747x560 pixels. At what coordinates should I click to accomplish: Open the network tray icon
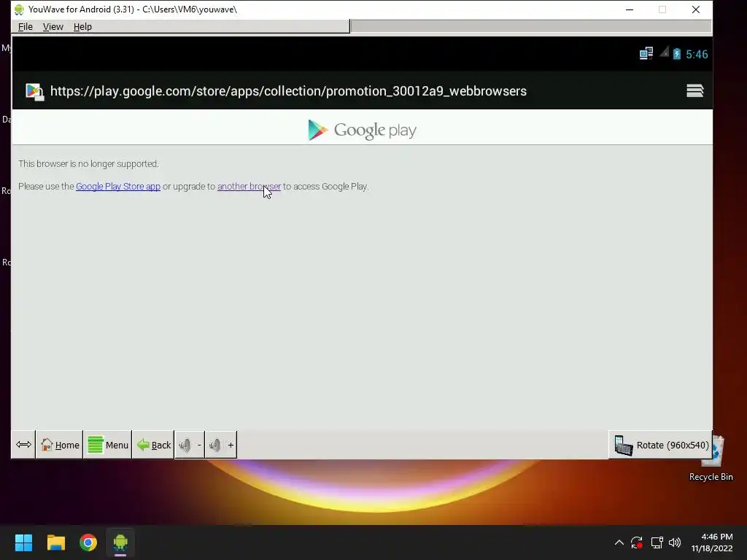coord(657,542)
